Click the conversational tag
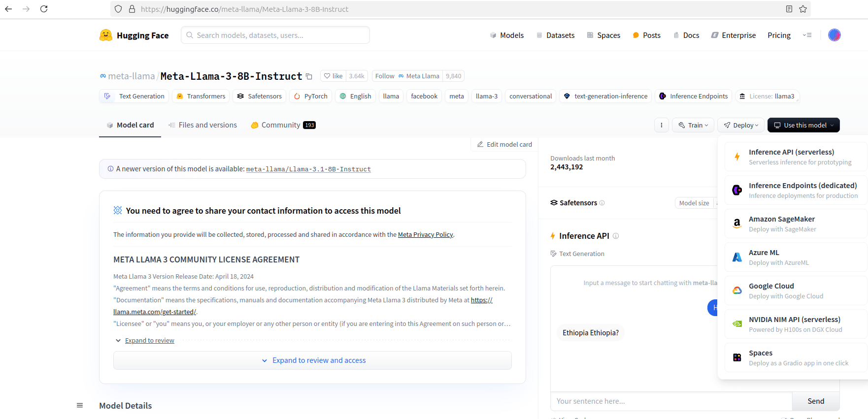The height and width of the screenshot is (419, 868). [x=531, y=96]
